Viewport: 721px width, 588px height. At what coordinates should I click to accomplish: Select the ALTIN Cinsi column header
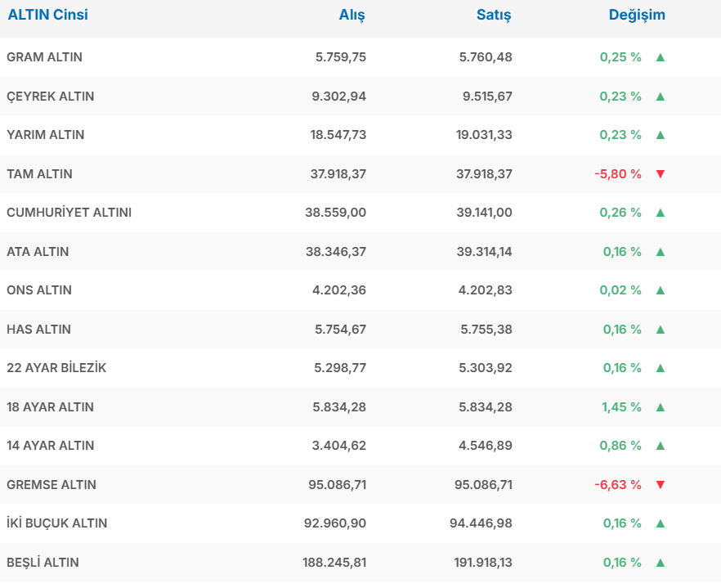[x=47, y=15]
